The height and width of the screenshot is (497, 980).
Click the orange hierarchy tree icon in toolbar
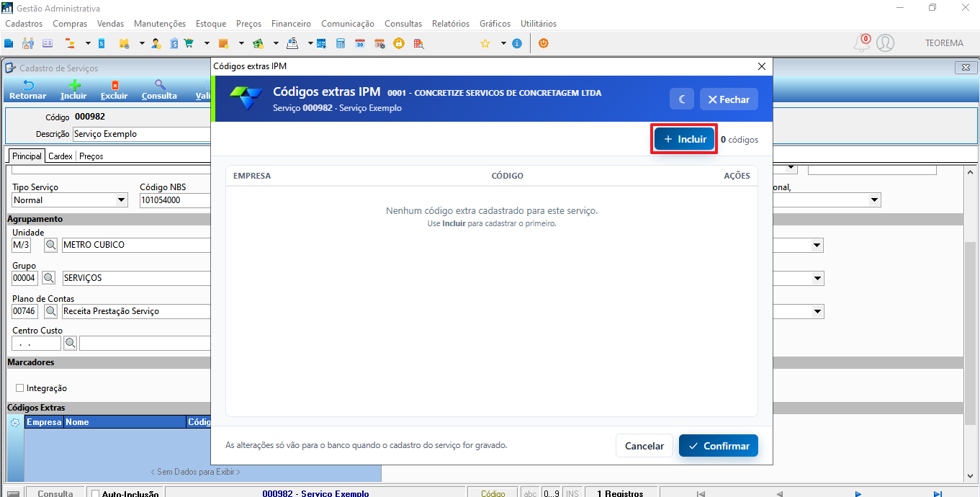(x=70, y=43)
